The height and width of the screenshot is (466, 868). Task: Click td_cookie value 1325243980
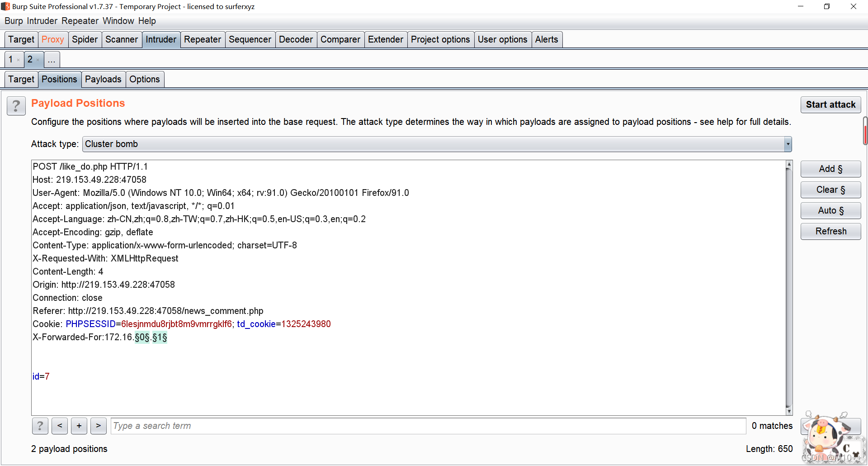click(x=306, y=324)
